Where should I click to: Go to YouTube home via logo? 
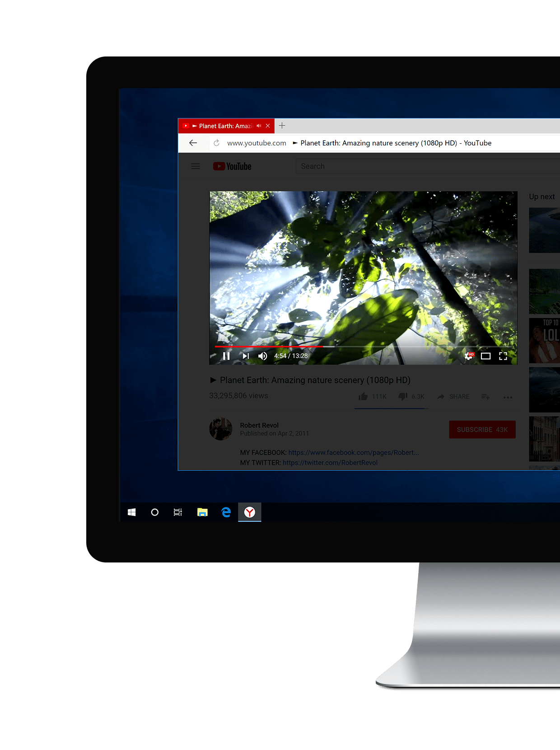coord(232,166)
